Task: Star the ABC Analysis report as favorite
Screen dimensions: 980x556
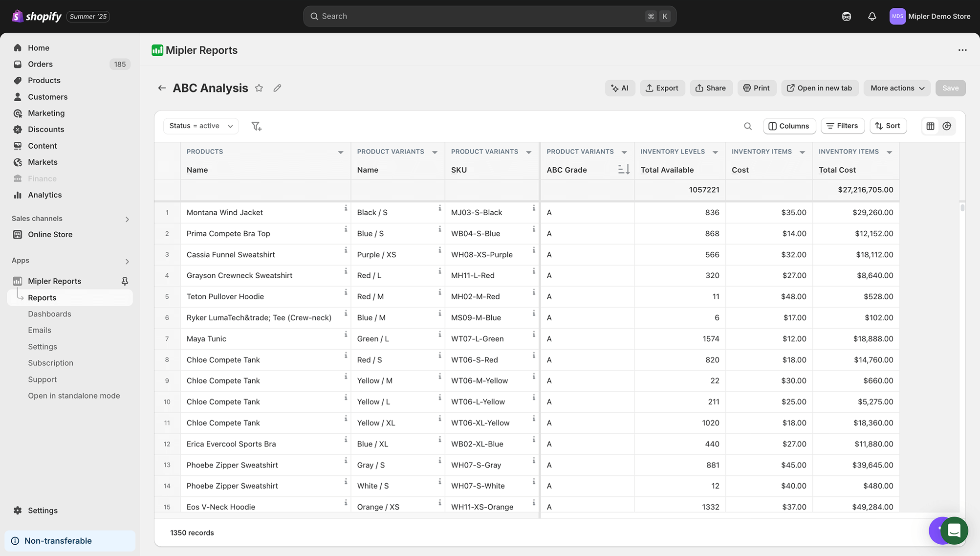Action: coord(259,88)
